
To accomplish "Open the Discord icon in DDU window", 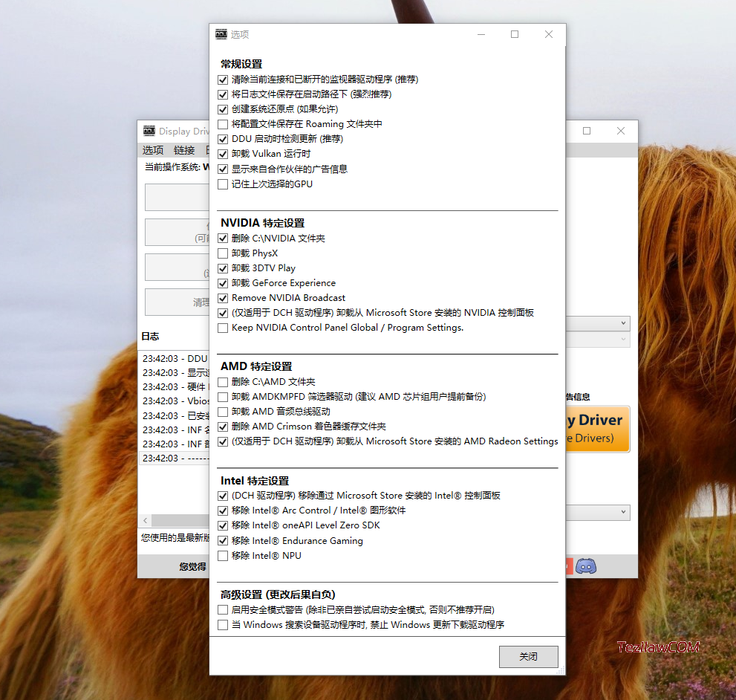I will [x=586, y=566].
